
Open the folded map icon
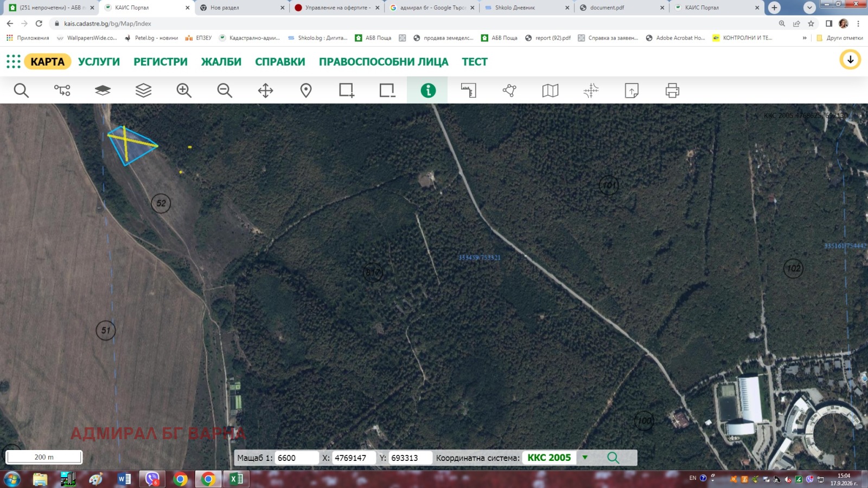coord(550,90)
